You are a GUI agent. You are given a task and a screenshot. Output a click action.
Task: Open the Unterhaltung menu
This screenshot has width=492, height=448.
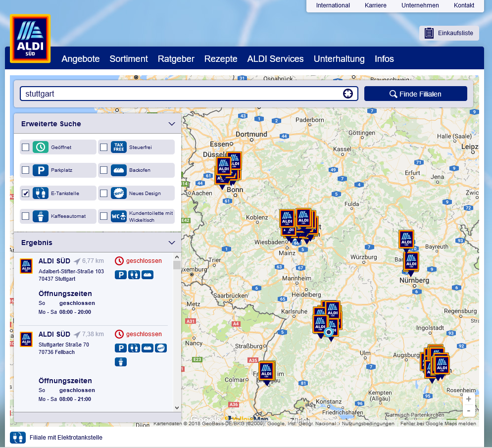tap(339, 59)
